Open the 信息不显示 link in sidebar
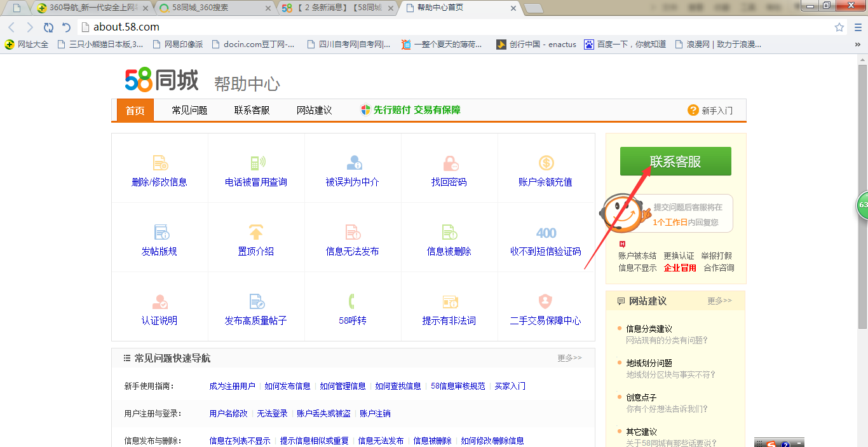Image resolution: width=868 pixels, height=447 pixels. point(637,268)
